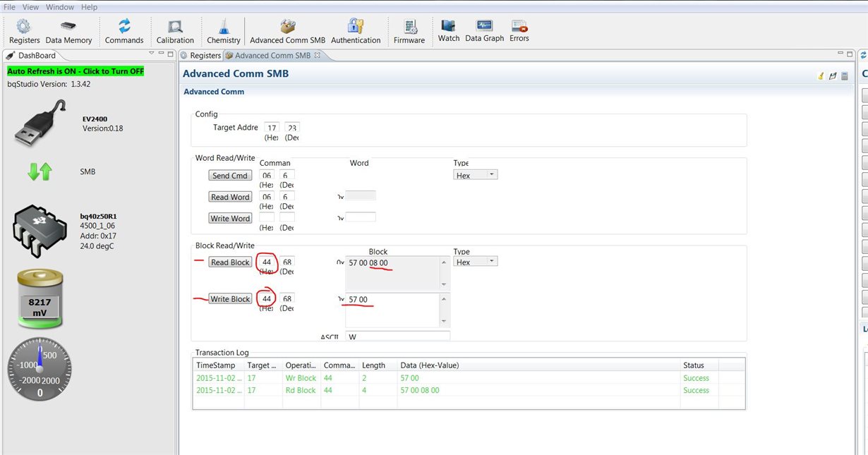This screenshot has height=455, width=868.
Task: Open the Block Read/Write Type dropdown
Action: (476, 262)
